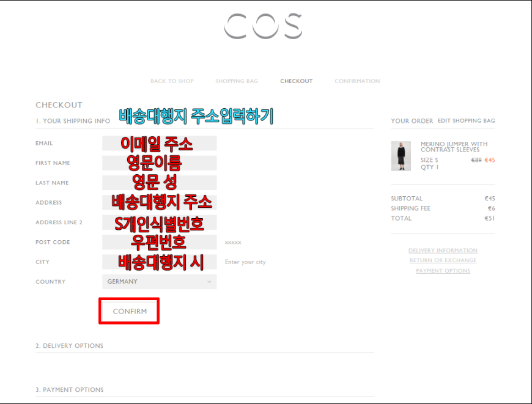The image size is (532, 404).
Task: Focus the Address input field
Action: [x=160, y=202]
